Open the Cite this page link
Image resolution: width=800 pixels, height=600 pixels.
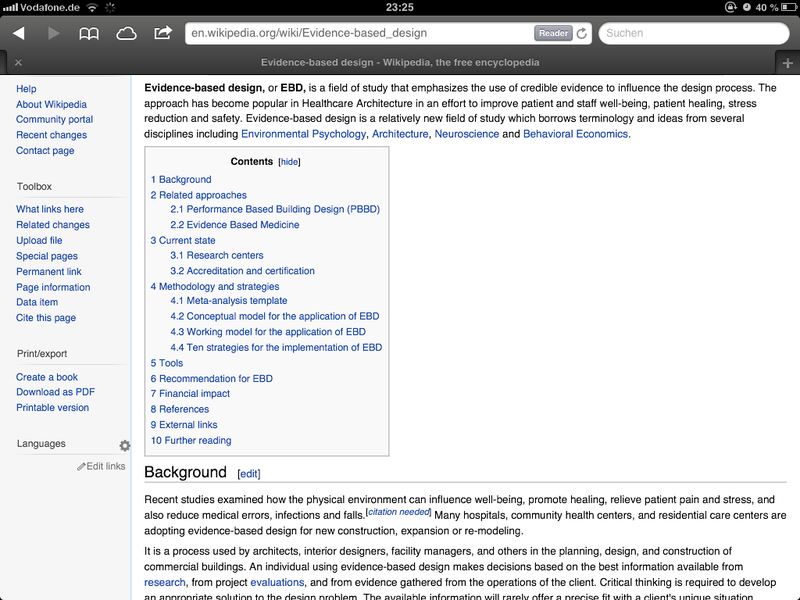click(45, 317)
